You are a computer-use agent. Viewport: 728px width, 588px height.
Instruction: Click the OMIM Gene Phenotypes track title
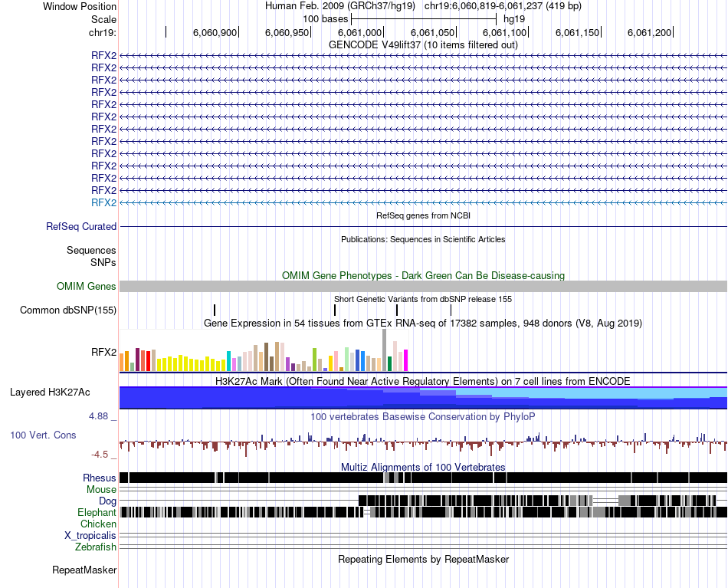[x=423, y=275]
